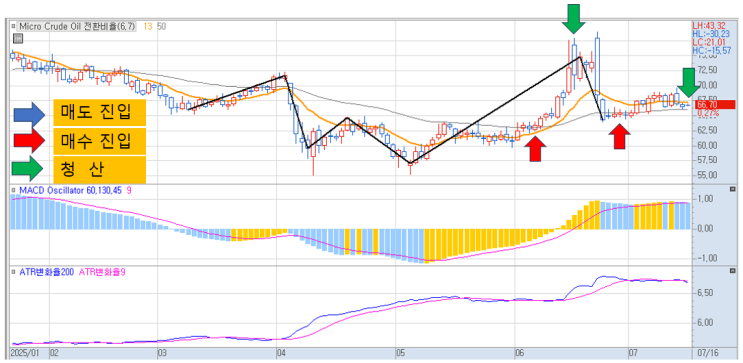This screenshot has width=743, height=363.
Task: Click the 07 month label on time axis
Action: tap(633, 354)
